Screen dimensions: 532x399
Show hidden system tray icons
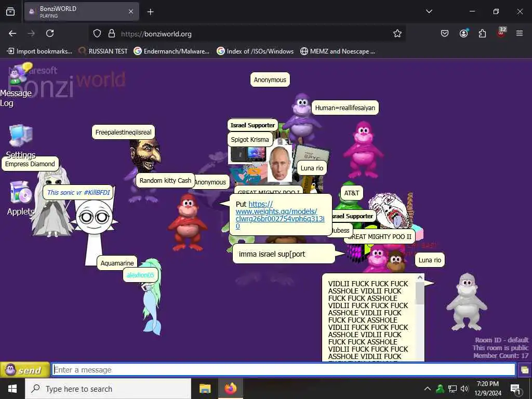click(428, 389)
